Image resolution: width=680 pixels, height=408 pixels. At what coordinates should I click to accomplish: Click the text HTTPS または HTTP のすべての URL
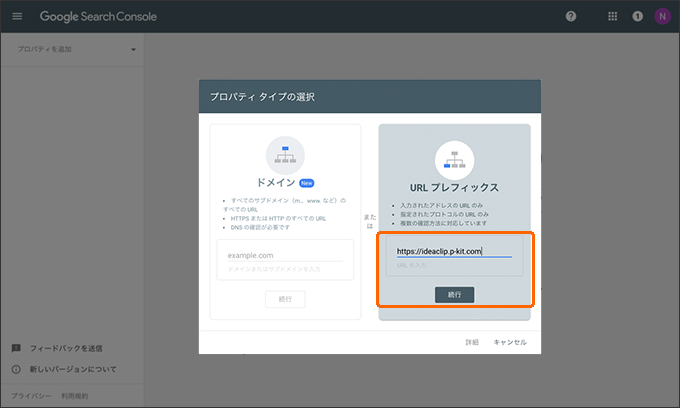tap(278, 219)
